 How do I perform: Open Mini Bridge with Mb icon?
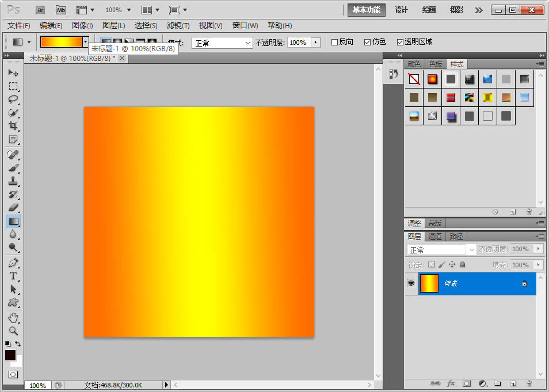coord(61,10)
